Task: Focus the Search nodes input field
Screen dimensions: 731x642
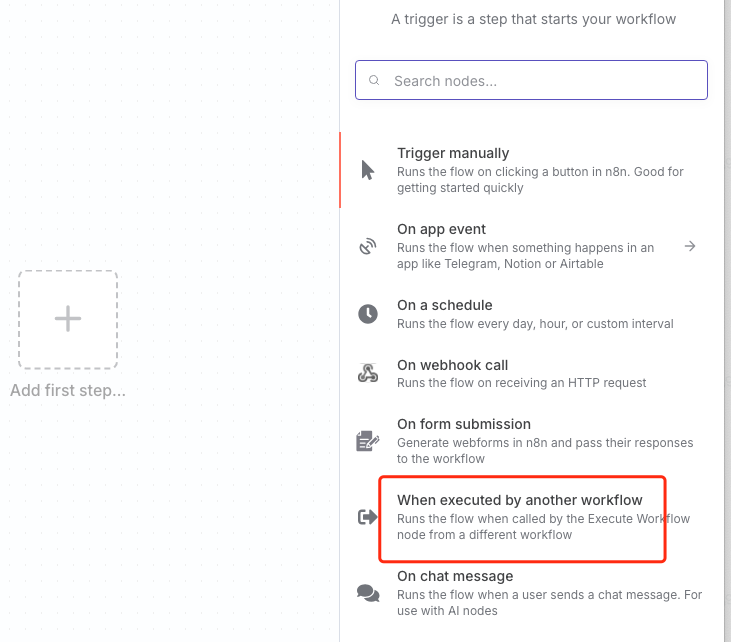Action: (540, 81)
